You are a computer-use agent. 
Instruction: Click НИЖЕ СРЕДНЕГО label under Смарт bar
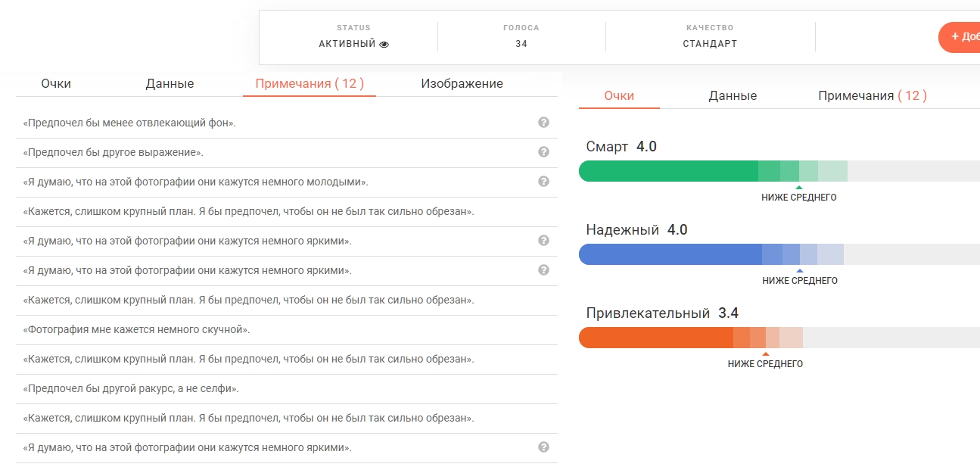(799, 198)
